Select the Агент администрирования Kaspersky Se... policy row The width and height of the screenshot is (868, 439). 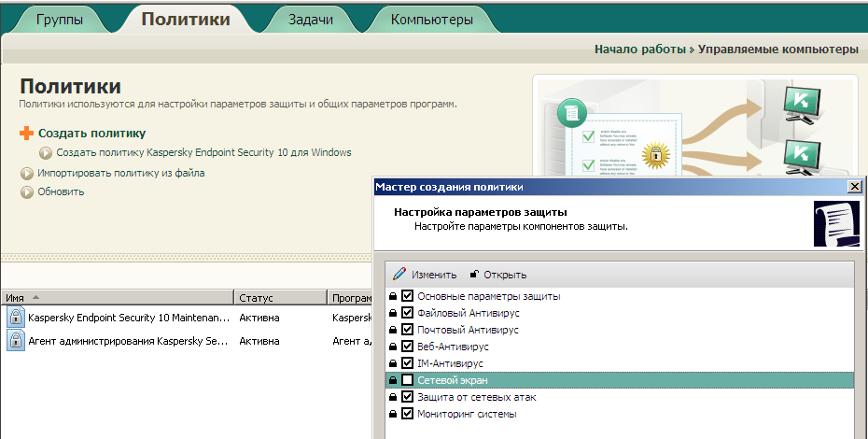click(x=187, y=341)
